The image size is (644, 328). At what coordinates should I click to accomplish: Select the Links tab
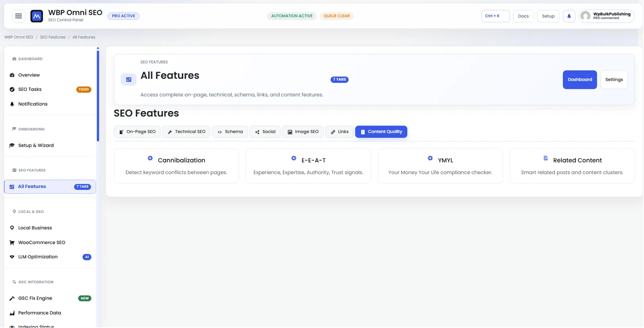pos(339,132)
